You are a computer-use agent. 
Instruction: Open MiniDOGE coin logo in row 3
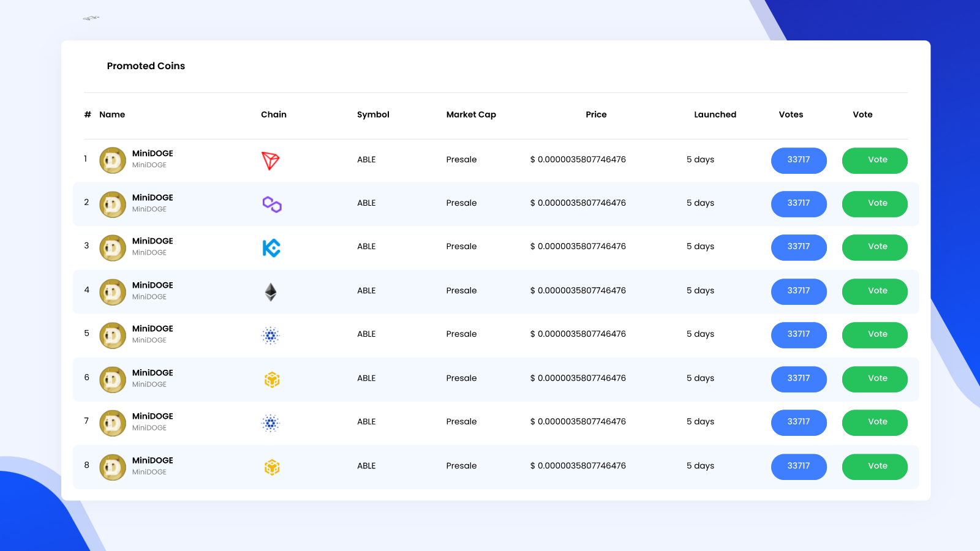[113, 248]
